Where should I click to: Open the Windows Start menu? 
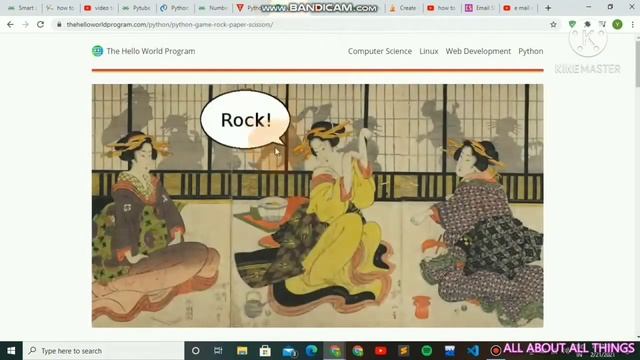pyautogui.click(x=11, y=351)
